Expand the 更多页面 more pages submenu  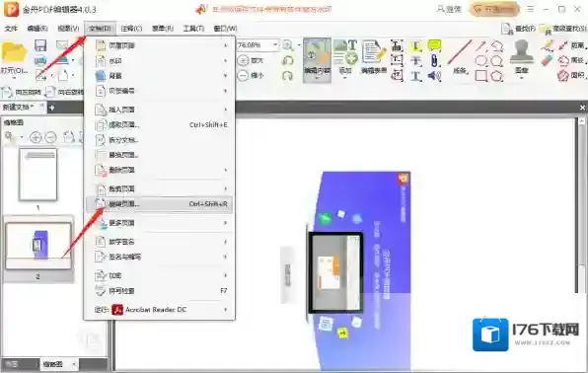(x=160, y=223)
